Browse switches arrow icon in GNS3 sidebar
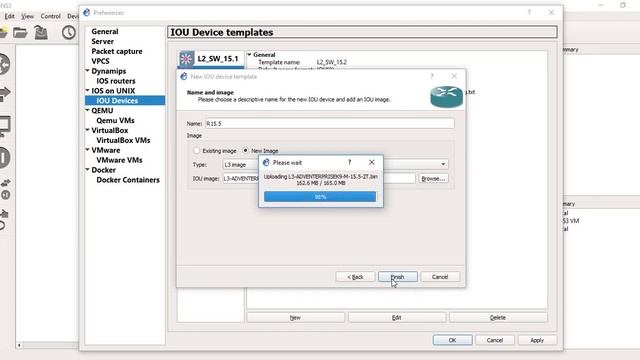Image resolution: width=640 pixels, height=360 pixels. pos(5,94)
